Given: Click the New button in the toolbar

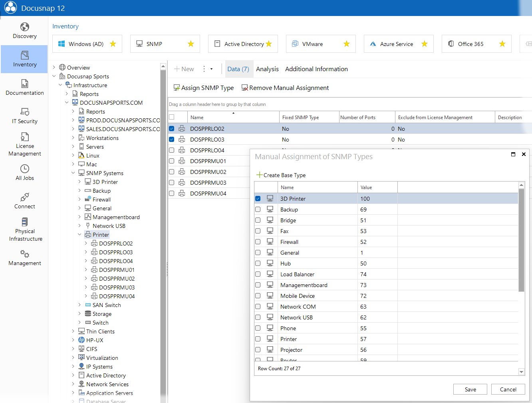Looking at the screenshot, I should point(184,69).
